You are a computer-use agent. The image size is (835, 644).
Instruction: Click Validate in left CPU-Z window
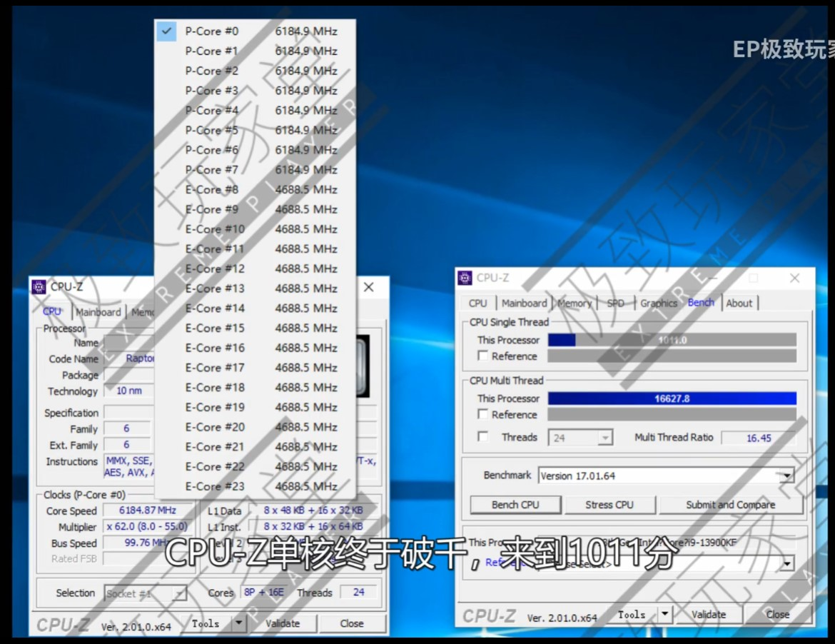click(x=283, y=623)
